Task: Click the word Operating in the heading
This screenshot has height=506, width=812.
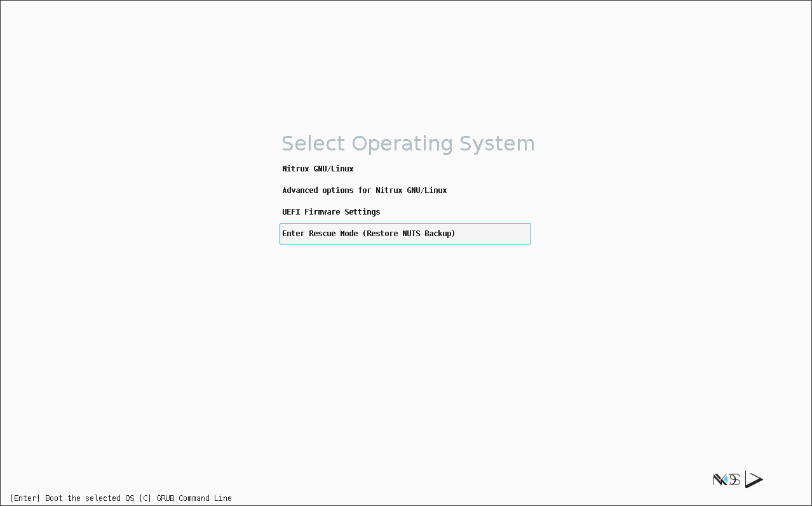Action: (402, 143)
